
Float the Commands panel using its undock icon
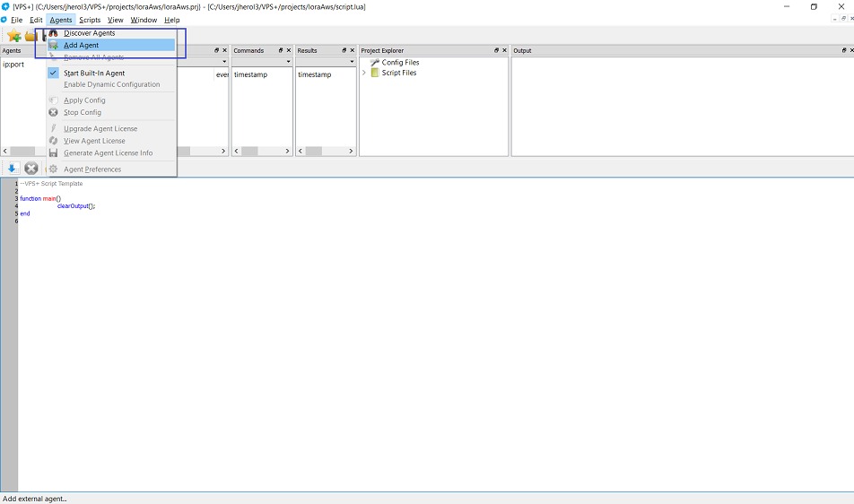point(279,51)
